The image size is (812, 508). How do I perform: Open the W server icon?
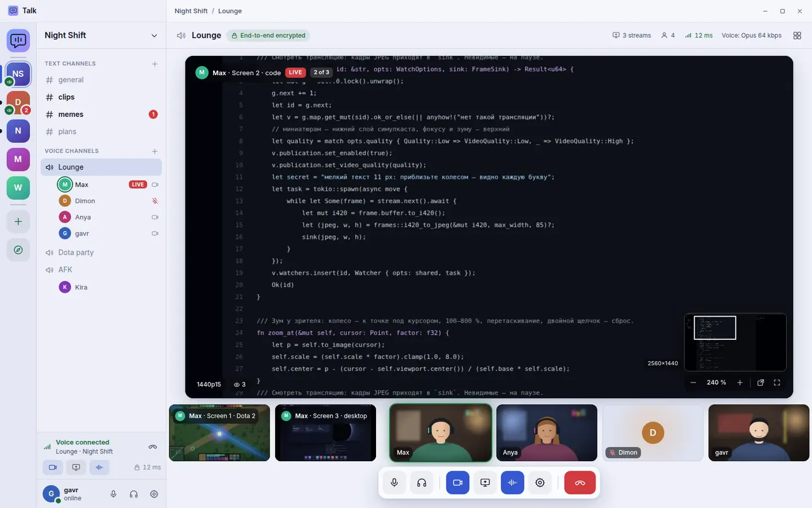[x=18, y=188]
